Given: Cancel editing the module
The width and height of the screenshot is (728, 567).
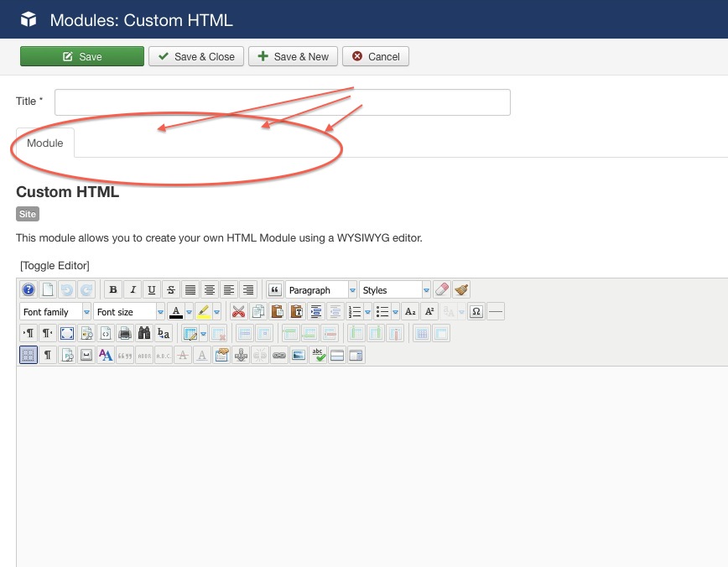Looking at the screenshot, I should tap(376, 56).
